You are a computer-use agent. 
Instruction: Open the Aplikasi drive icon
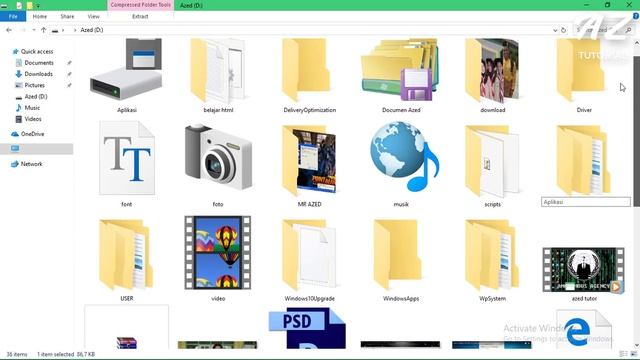126,70
